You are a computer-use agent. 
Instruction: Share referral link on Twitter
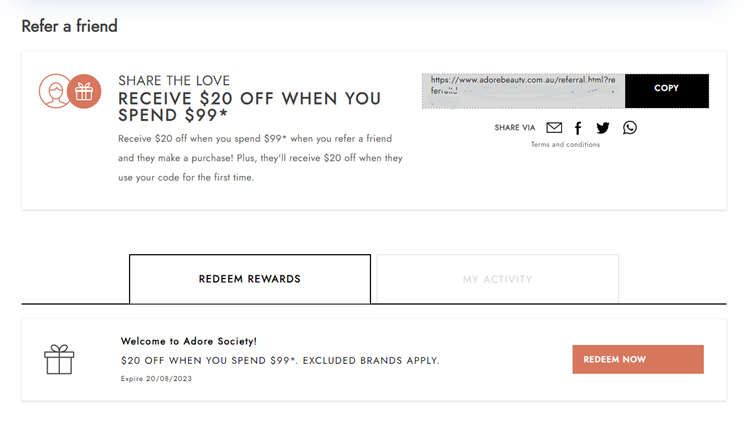click(603, 128)
